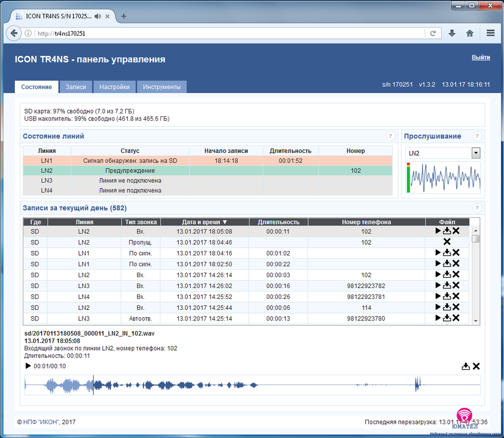Download the recording from number 114

coord(447,307)
